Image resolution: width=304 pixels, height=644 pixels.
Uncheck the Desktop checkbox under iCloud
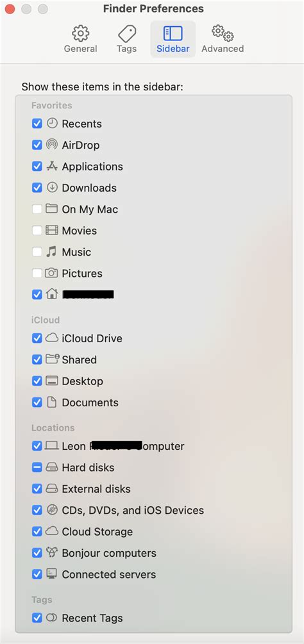tap(37, 381)
